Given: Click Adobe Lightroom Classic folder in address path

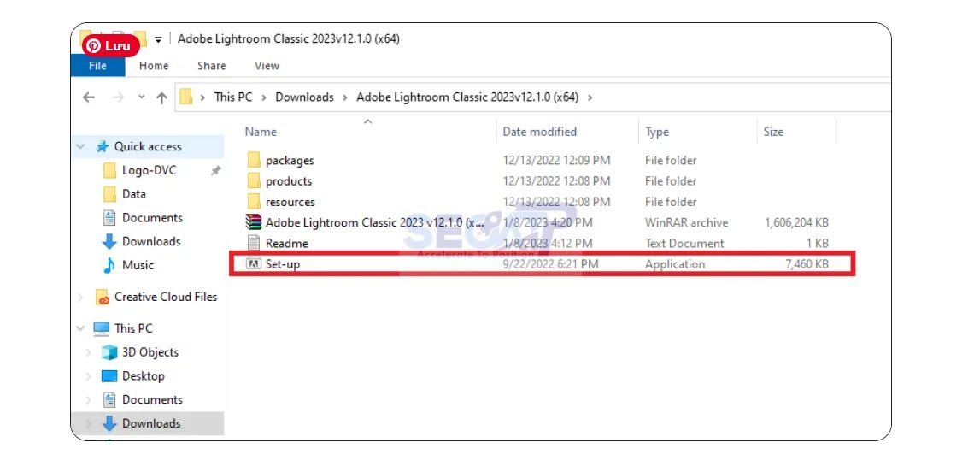Looking at the screenshot, I should (467, 97).
